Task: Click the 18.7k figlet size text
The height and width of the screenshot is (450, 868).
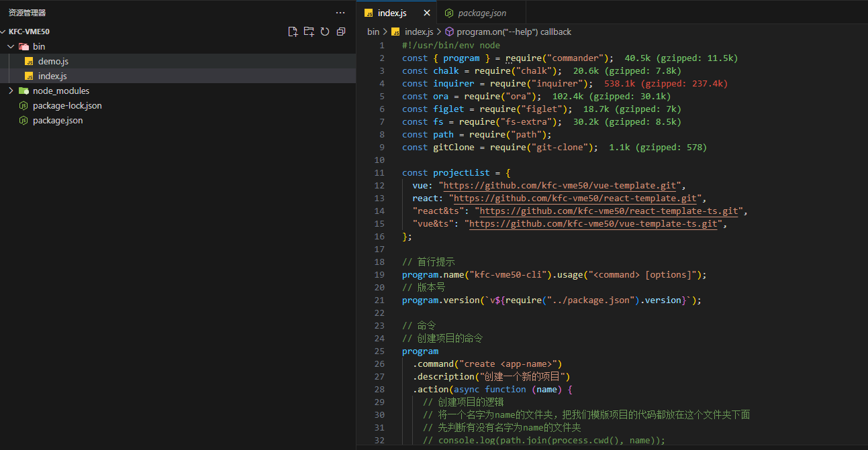Action: 632,109
